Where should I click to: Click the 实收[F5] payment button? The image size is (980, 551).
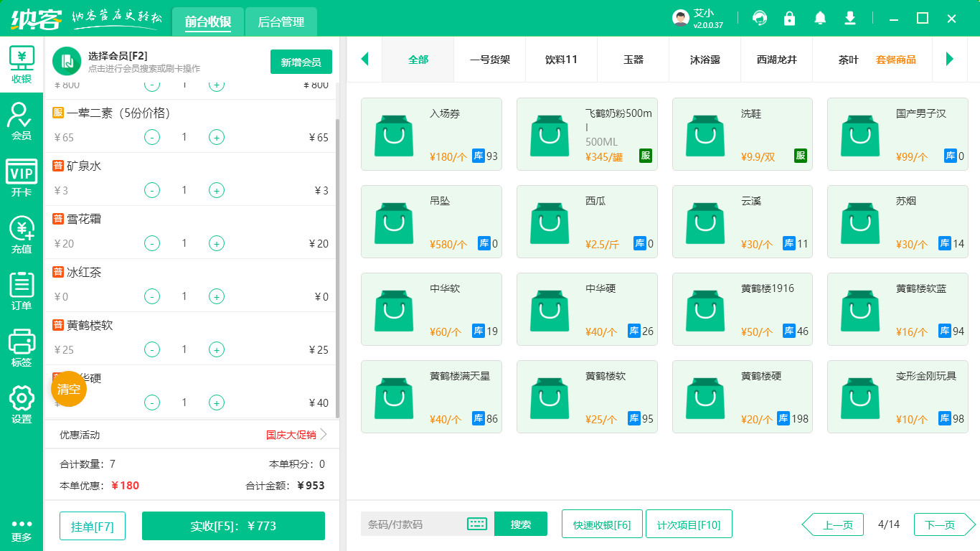(233, 526)
